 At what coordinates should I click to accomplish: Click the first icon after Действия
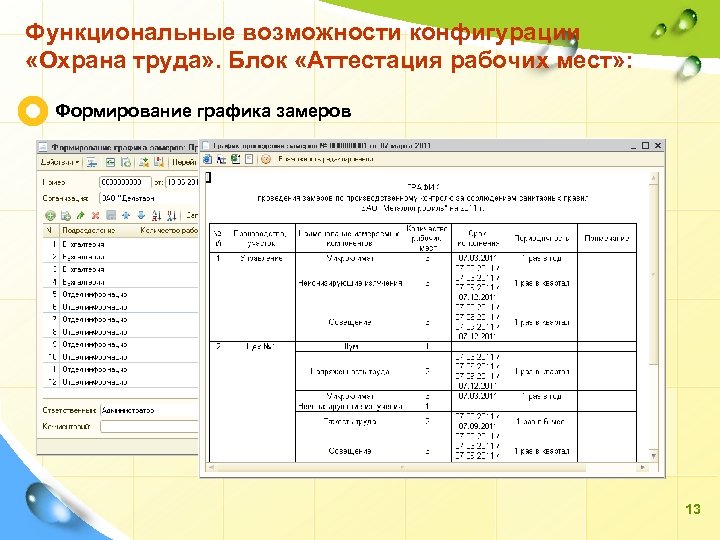tap(92, 162)
